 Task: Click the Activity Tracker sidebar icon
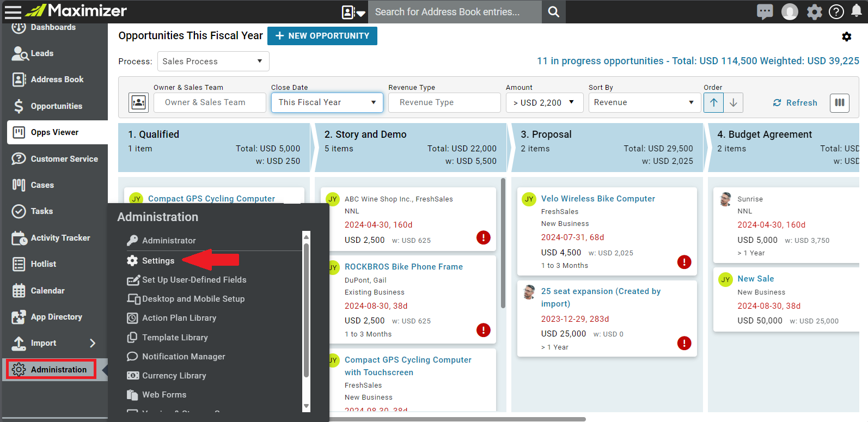coord(19,238)
